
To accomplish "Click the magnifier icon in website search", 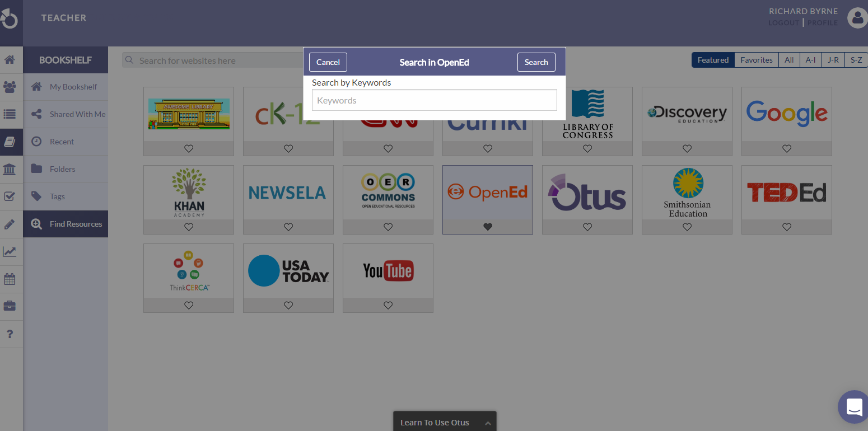I will coord(129,60).
